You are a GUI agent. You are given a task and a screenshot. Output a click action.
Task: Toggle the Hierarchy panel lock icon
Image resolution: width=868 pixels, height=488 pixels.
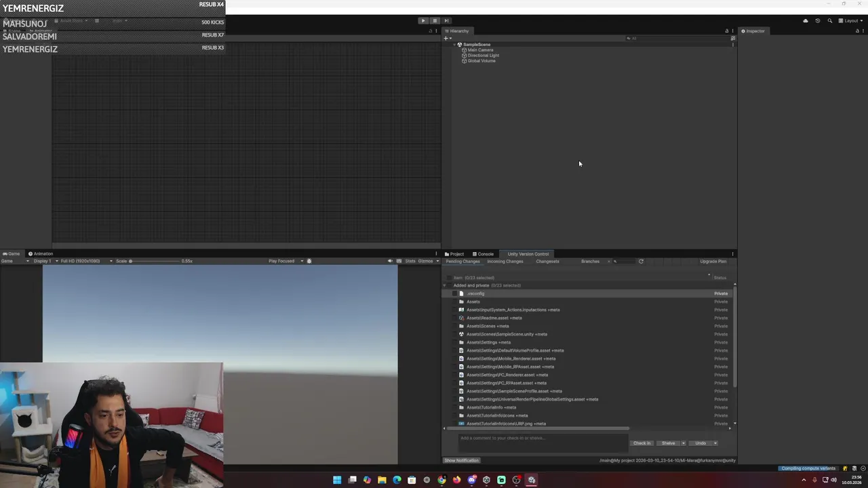(726, 30)
